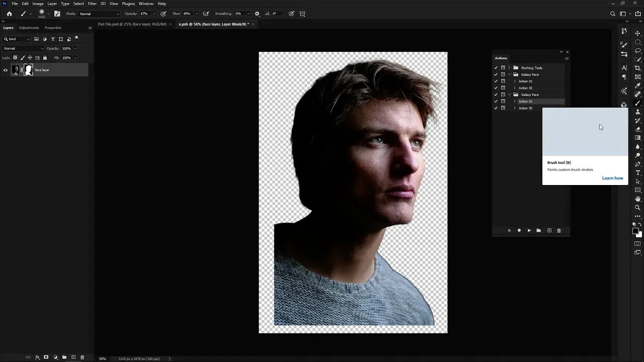This screenshot has height=362, width=644.
Task: Lock image pixels on layer
Action: pyautogui.click(x=23, y=58)
